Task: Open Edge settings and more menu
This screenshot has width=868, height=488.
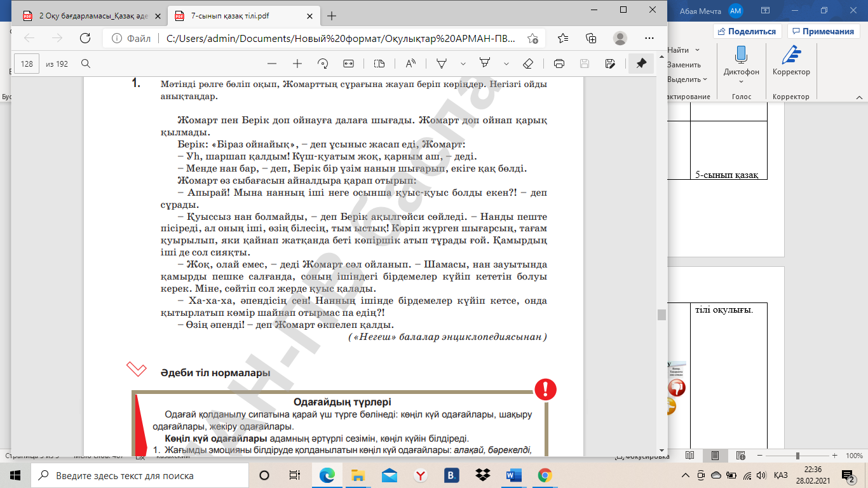Action: tap(648, 38)
